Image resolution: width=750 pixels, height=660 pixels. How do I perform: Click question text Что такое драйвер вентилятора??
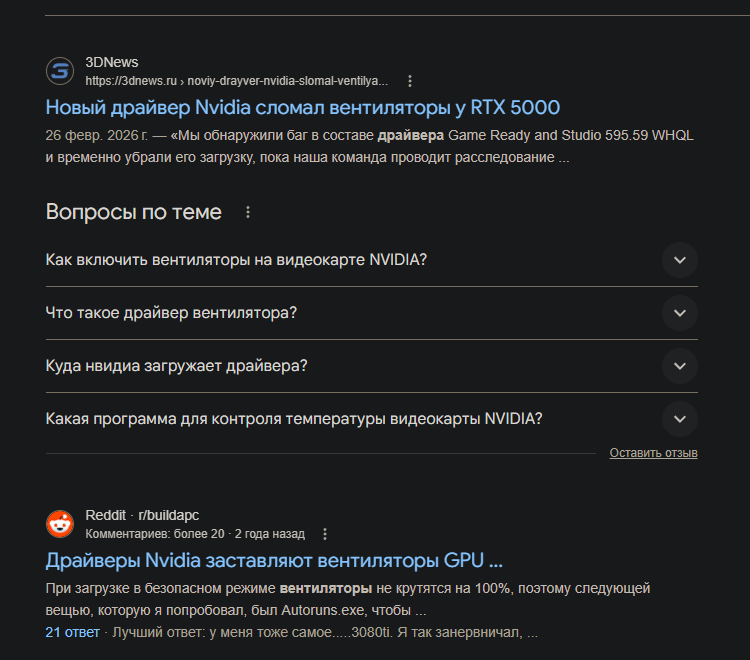171,313
